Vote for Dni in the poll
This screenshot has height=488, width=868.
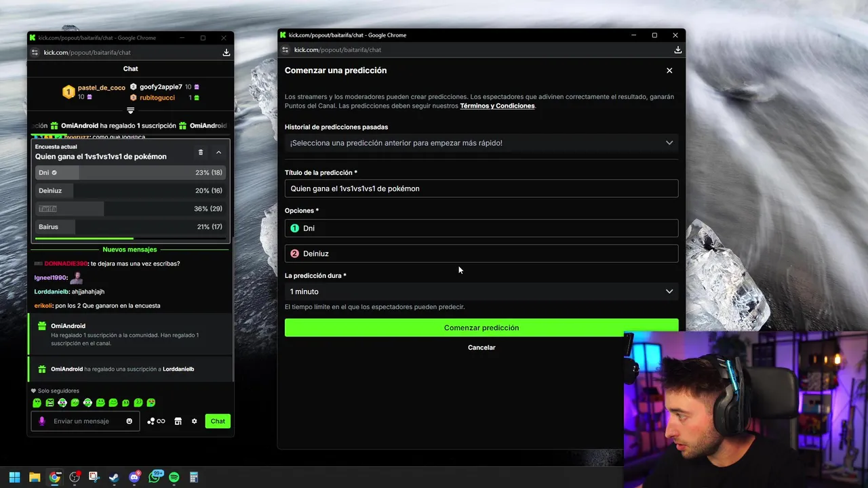tap(130, 172)
